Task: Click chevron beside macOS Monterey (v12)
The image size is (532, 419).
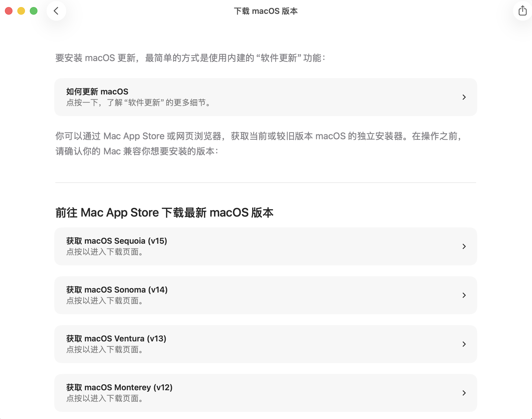Action: pyautogui.click(x=464, y=393)
